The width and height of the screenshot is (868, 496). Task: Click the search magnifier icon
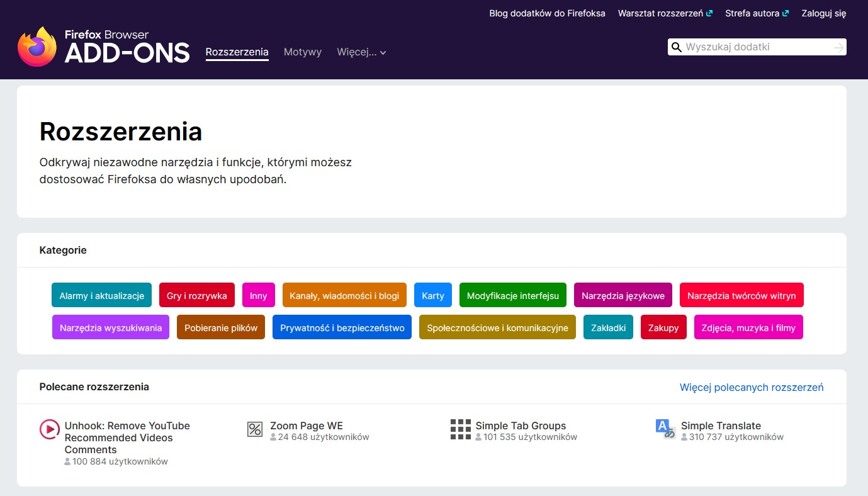click(677, 47)
